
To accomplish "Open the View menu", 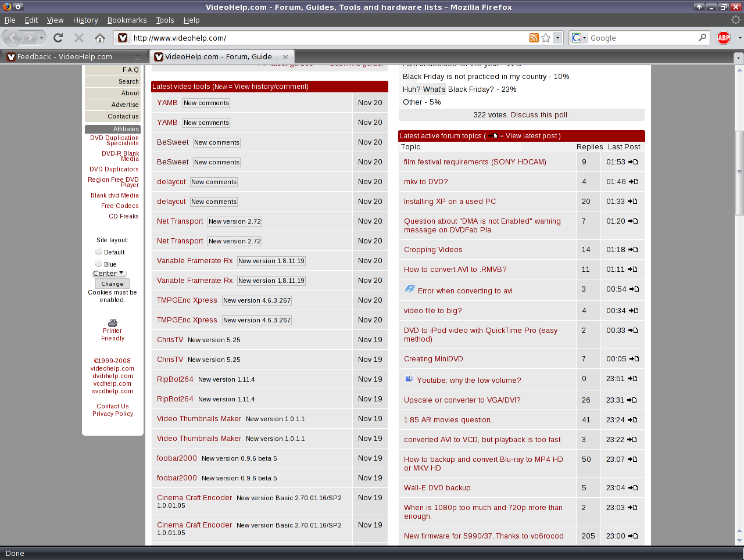I will click(55, 20).
